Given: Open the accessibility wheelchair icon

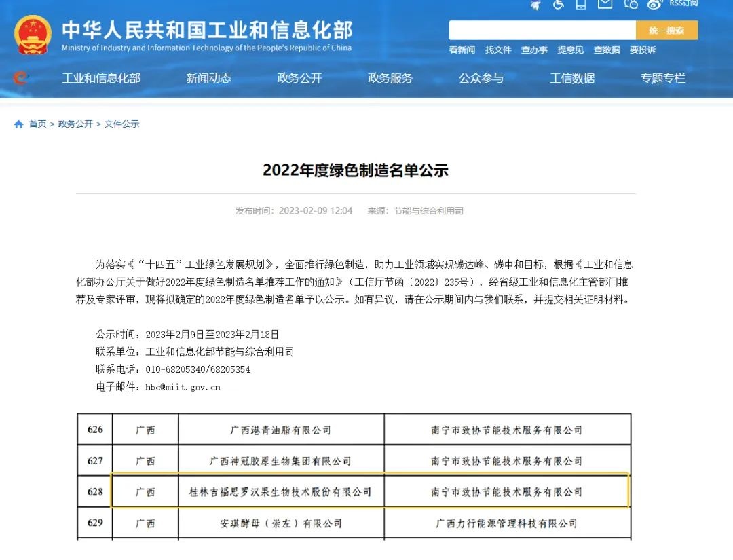Looking at the screenshot, I should click(x=558, y=5).
